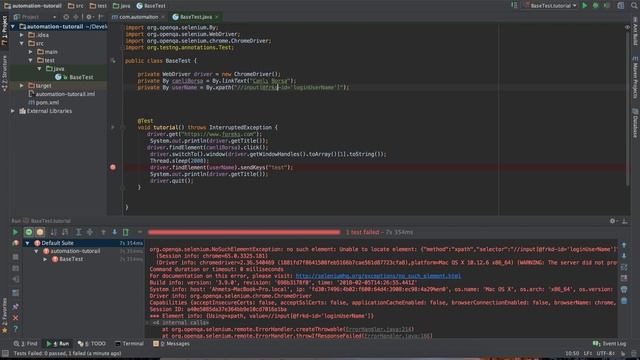
Task: Collapse the test folder in tree
Action: (31, 60)
